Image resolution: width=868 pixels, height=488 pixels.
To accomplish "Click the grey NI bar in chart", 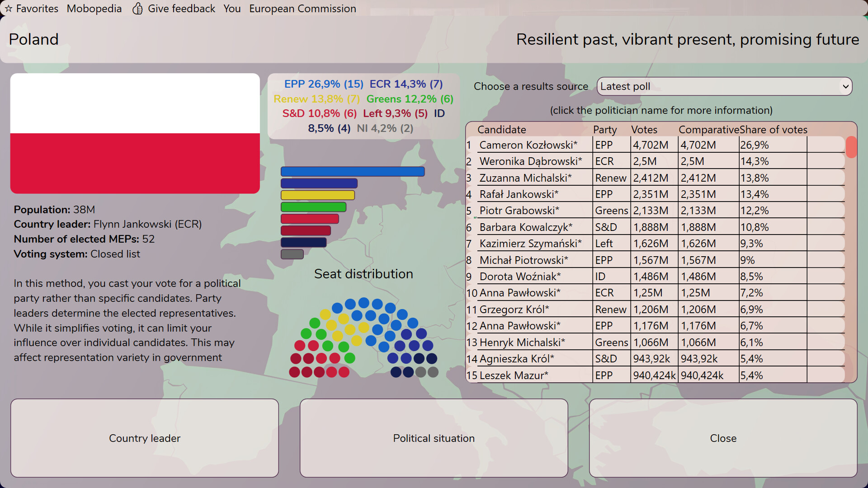I will tap(292, 254).
